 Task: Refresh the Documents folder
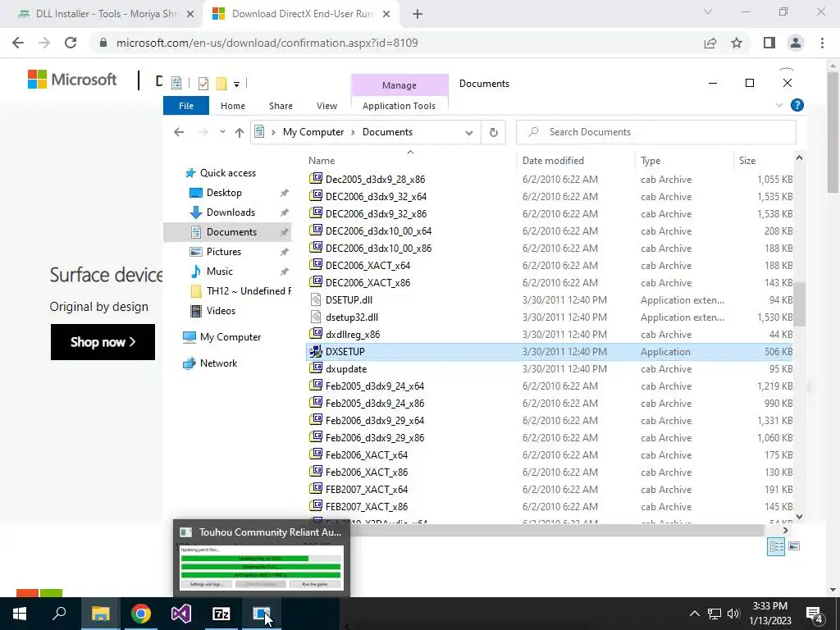click(x=493, y=132)
